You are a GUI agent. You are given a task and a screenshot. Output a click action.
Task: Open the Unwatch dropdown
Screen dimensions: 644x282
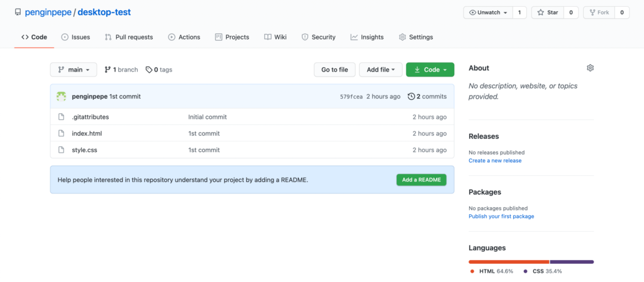tap(488, 13)
